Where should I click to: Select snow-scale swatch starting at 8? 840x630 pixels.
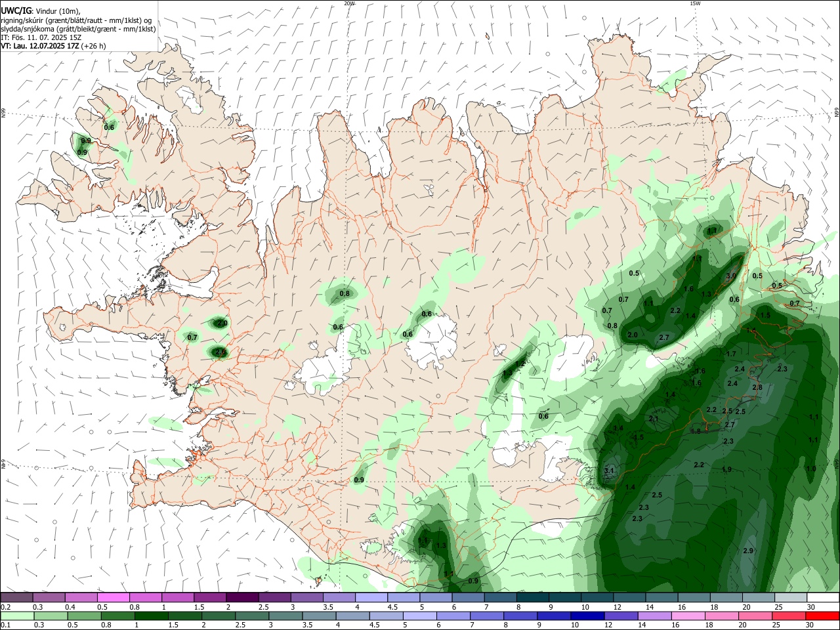point(532,597)
